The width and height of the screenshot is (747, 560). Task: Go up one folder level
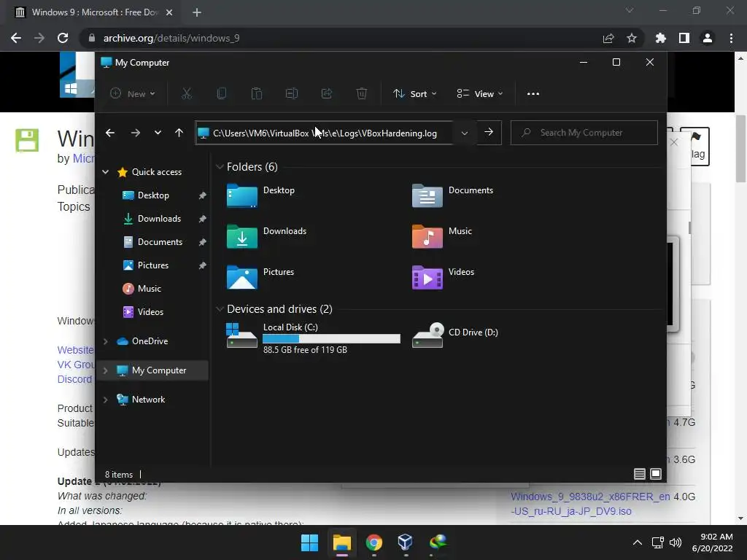(x=179, y=133)
